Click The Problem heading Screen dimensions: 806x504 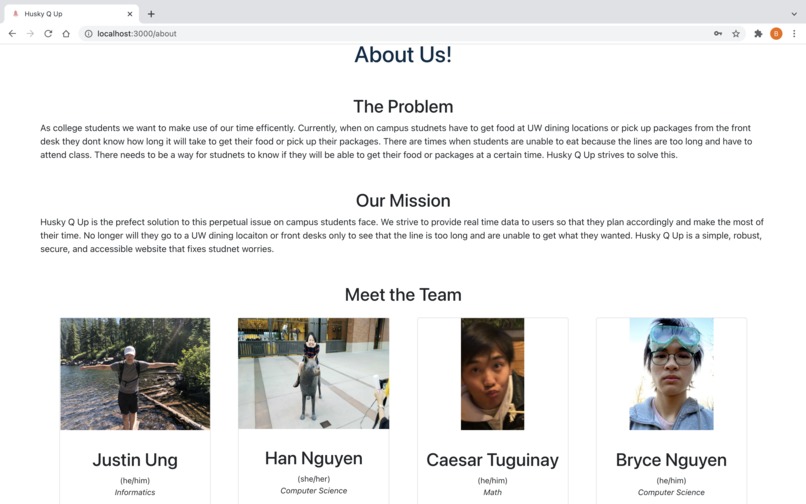point(403,106)
